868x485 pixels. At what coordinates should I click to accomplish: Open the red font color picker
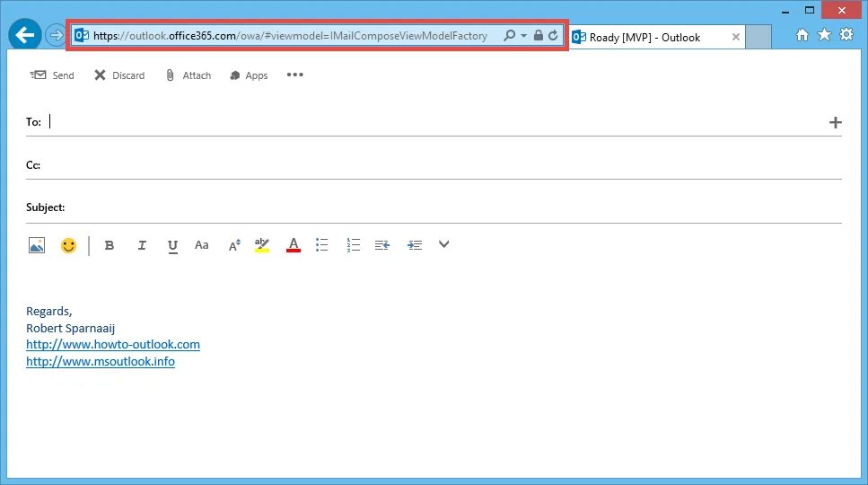(x=294, y=244)
